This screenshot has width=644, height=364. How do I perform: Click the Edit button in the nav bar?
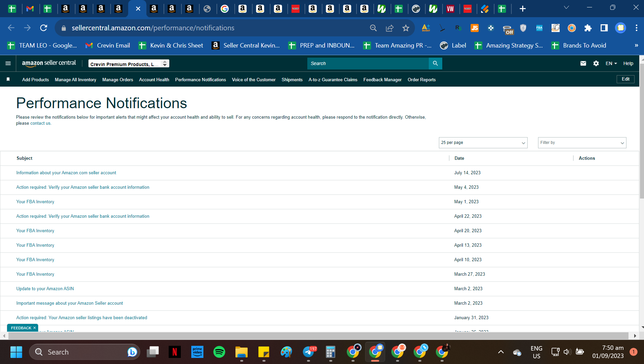point(625,79)
